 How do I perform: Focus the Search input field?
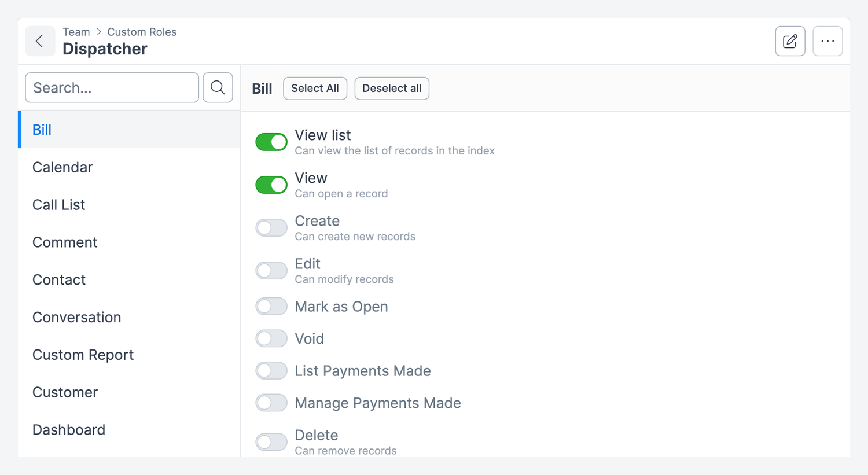112,87
